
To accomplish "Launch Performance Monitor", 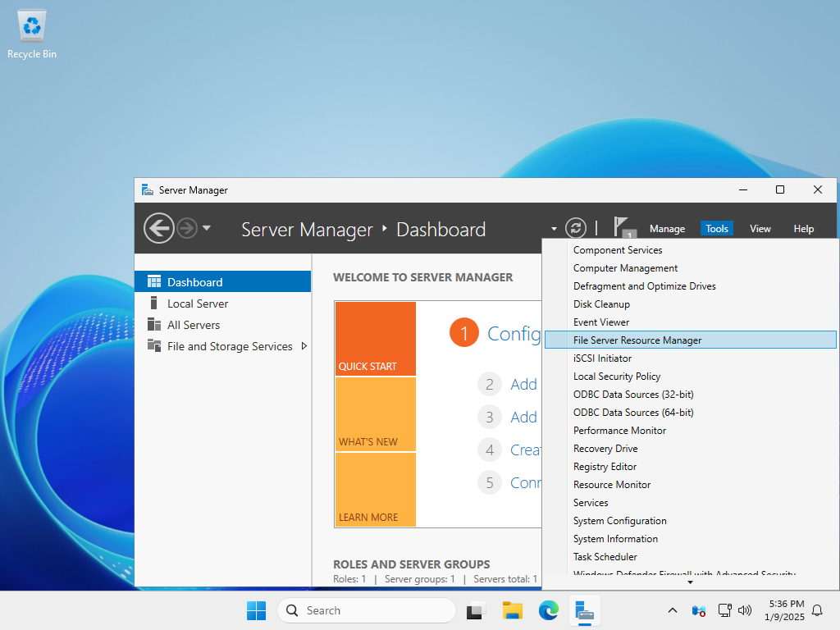I will coord(690,430).
